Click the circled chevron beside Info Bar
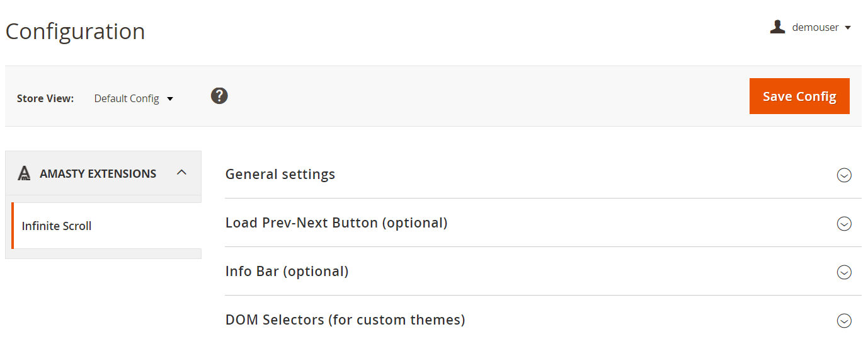Screen dimensions: 868x346 844,272
